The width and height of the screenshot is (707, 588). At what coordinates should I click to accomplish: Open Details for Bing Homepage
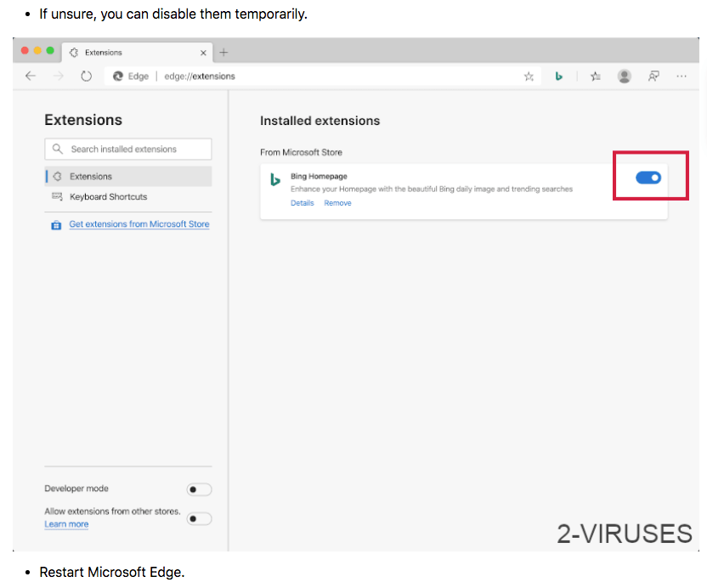point(303,203)
